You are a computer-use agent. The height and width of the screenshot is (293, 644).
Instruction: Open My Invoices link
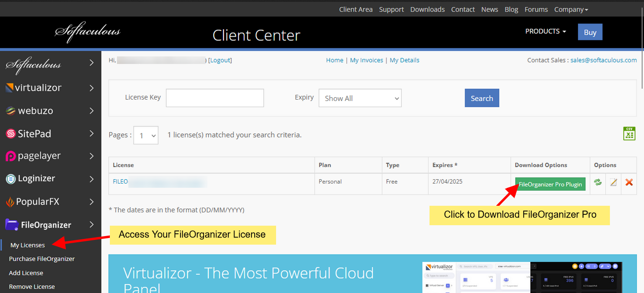367,60
